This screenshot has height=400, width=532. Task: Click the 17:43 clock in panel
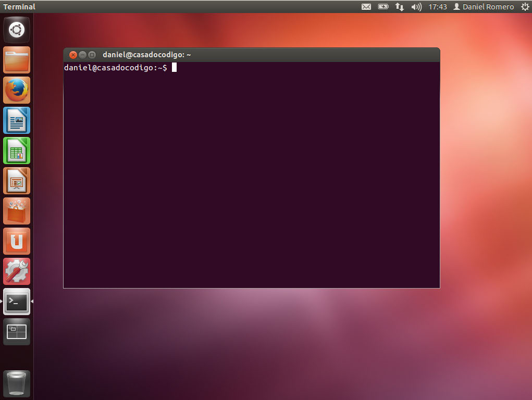coord(437,7)
